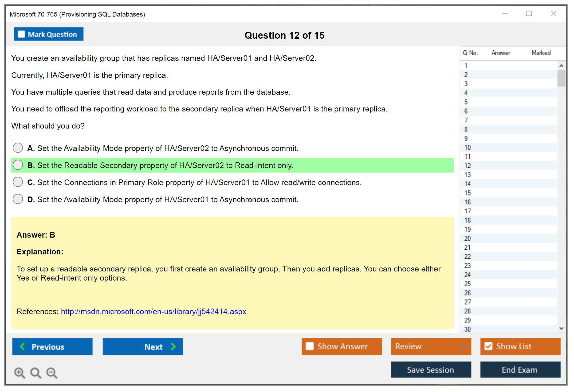This screenshot has width=574, height=392.
Task: Choose answer option D radio button
Action: click(x=18, y=199)
